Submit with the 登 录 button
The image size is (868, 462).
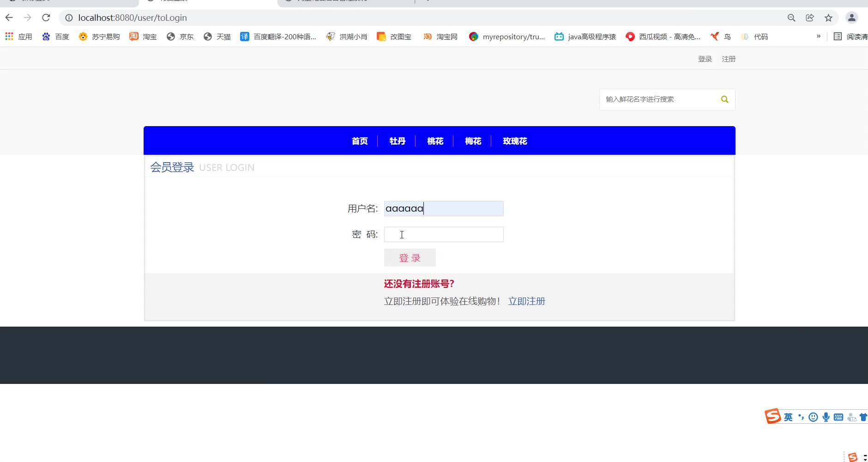(x=410, y=258)
